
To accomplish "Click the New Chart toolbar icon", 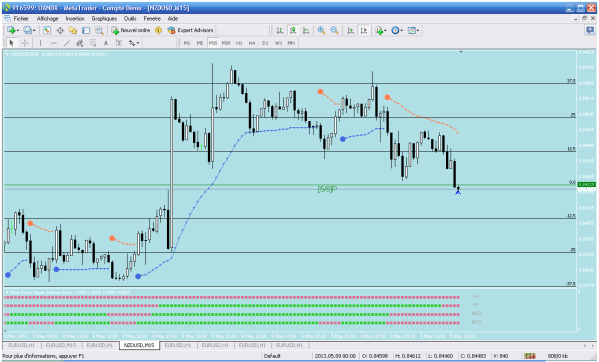I will point(11,30).
